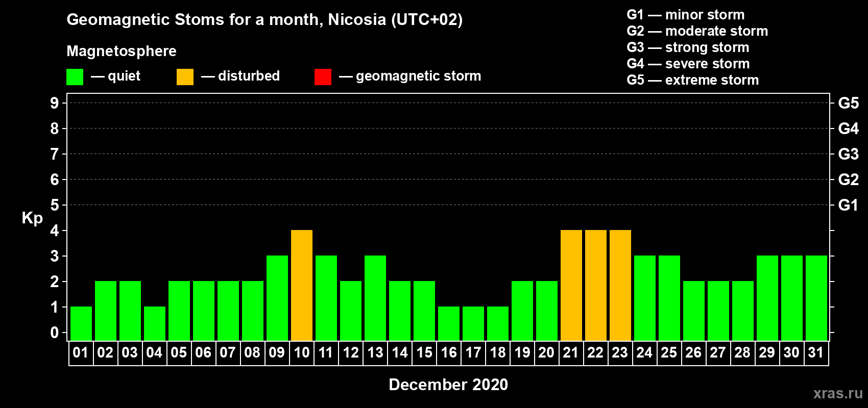868x408 pixels.
Task: Click the green quiet legend swatch
Action: 75,77
